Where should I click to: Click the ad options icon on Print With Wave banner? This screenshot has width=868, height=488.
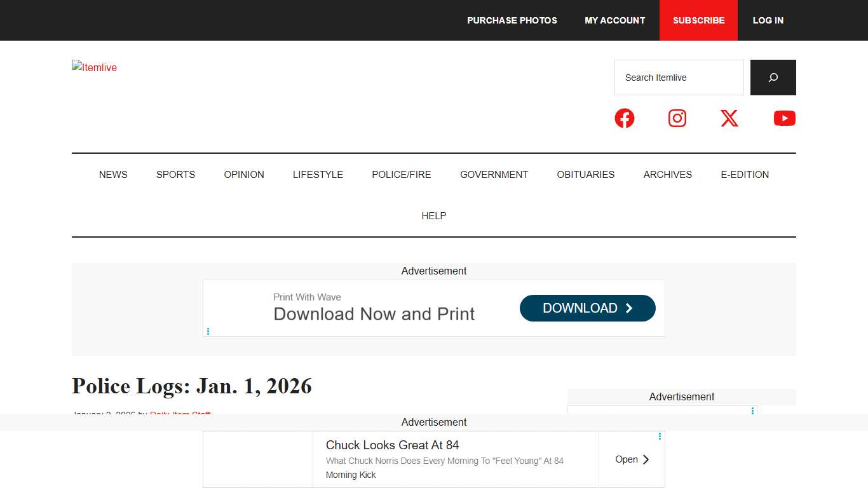click(208, 331)
